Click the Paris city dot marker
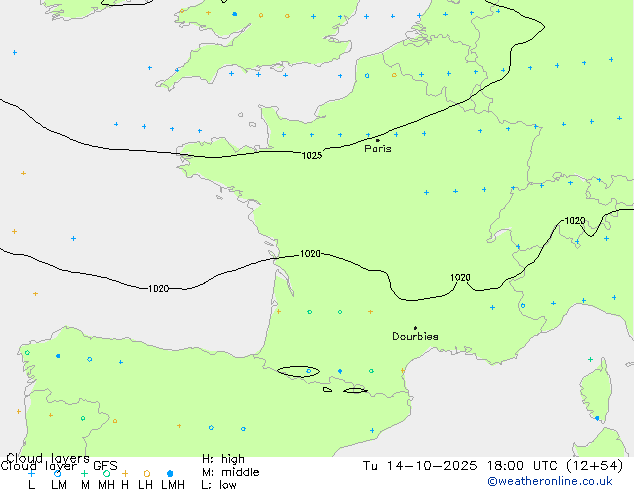 coord(378,140)
